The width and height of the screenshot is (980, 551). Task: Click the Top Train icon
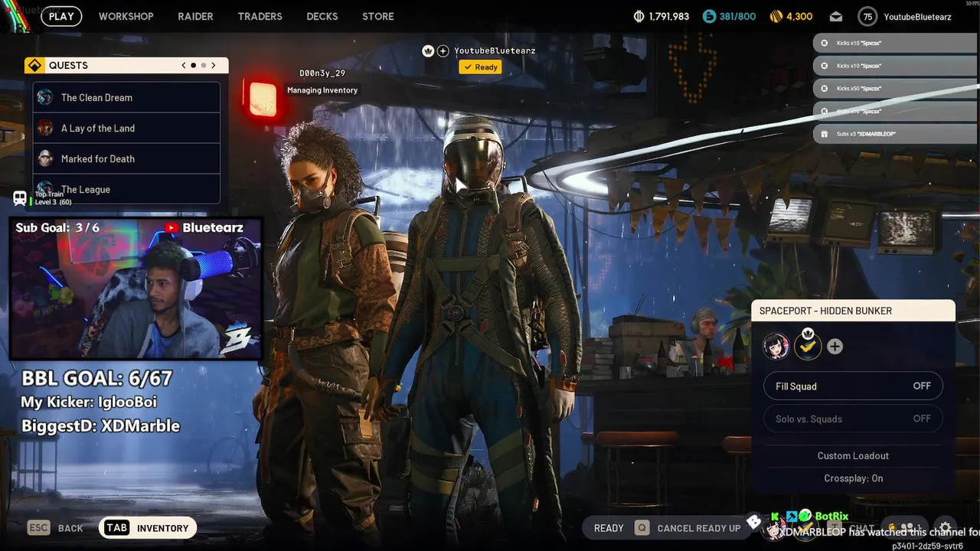(20, 198)
